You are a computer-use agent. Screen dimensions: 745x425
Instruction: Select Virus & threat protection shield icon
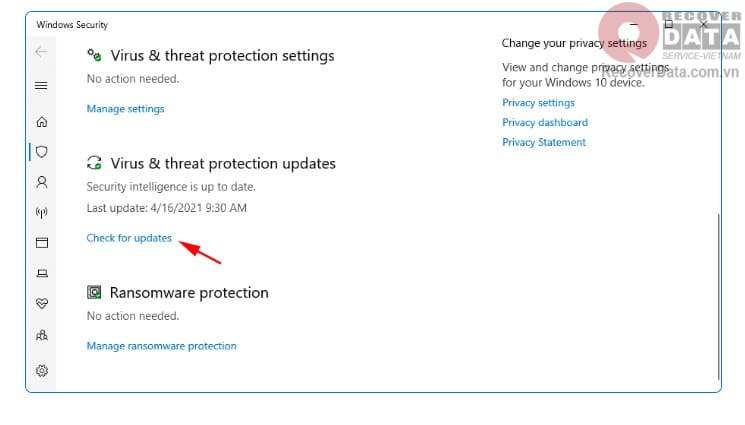point(41,152)
